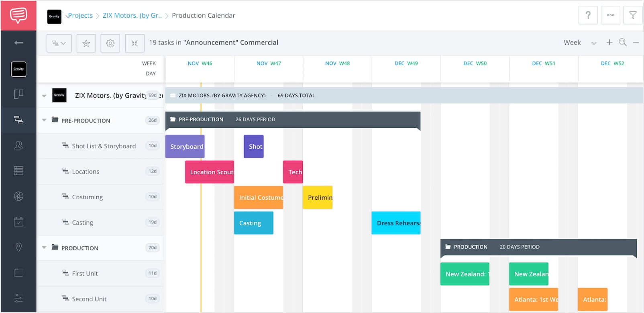This screenshot has width=644, height=313.
Task: Select the Locations task row
Action: 100,172
